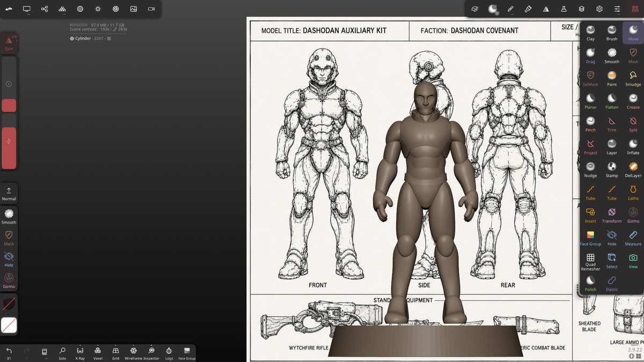Select the Split tool

point(633,124)
